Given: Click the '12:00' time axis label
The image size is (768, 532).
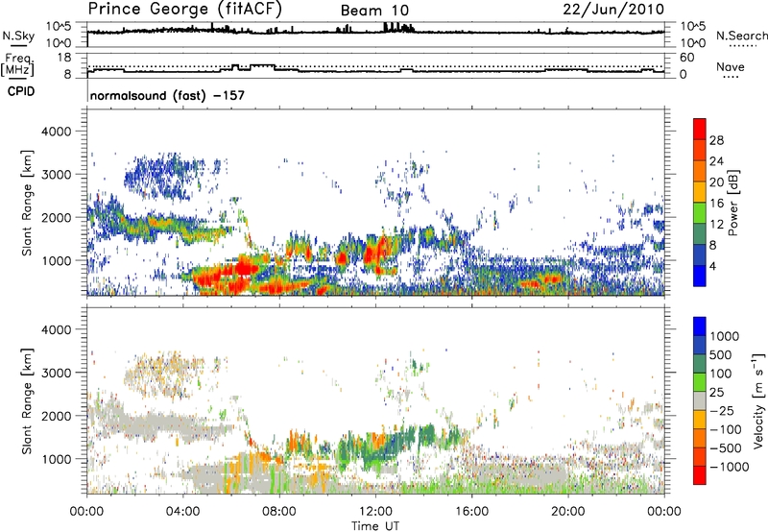Looking at the screenshot, I should click(x=375, y=512).
